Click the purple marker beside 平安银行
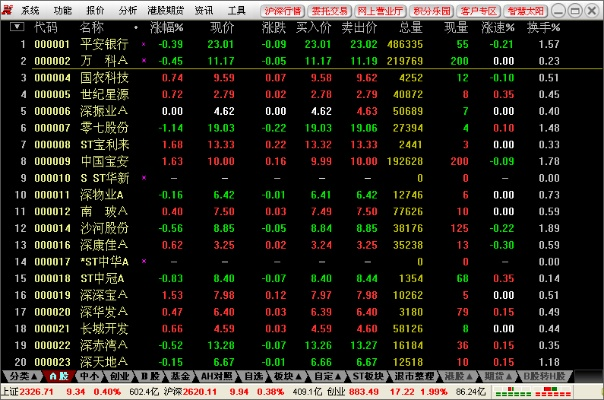This screenshot has height=400, width=604. [x=144, y=45]
